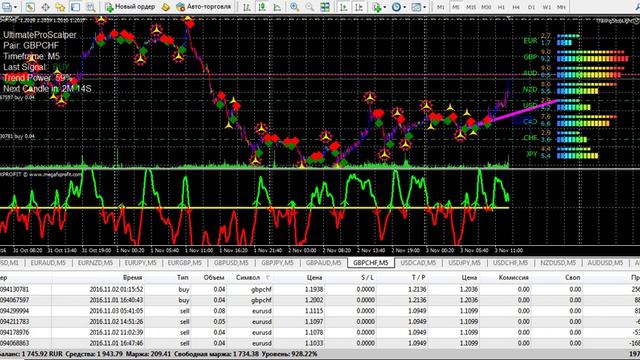640x360 pixels.
Task: Switch to candlestick chart display
Action: coord(262,7)
